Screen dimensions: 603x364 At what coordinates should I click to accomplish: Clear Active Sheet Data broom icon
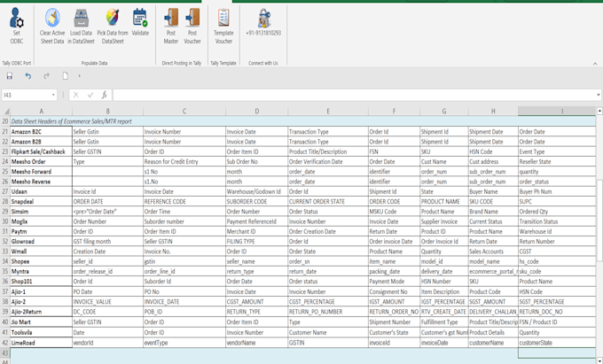[x=52, y=18]
